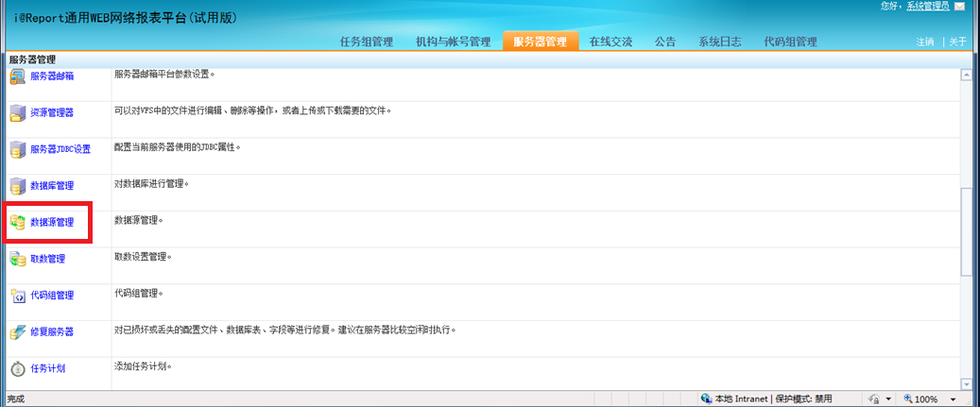Open the envelope message icon at top right
The height and width of the screenshot is (407, 980).
point(959,7)
